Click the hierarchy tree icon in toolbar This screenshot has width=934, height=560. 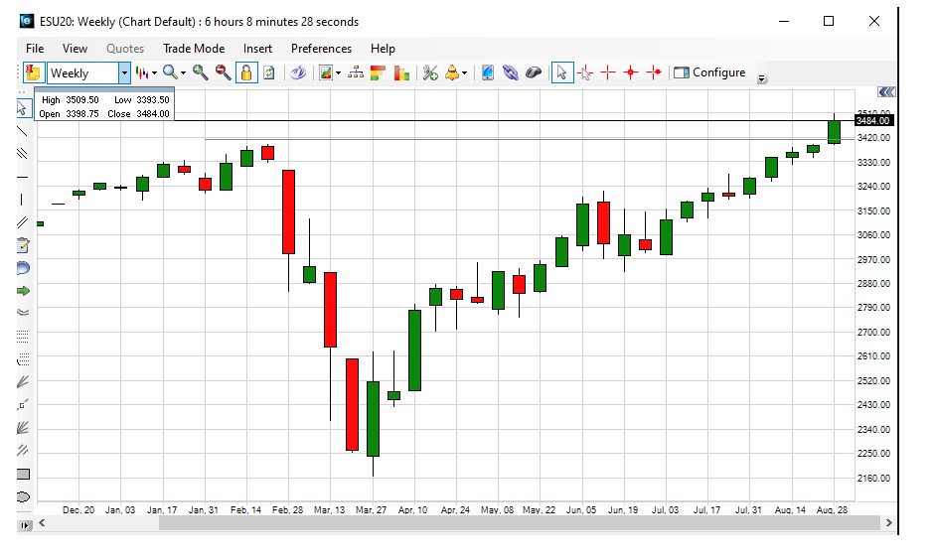click(356, 72)
